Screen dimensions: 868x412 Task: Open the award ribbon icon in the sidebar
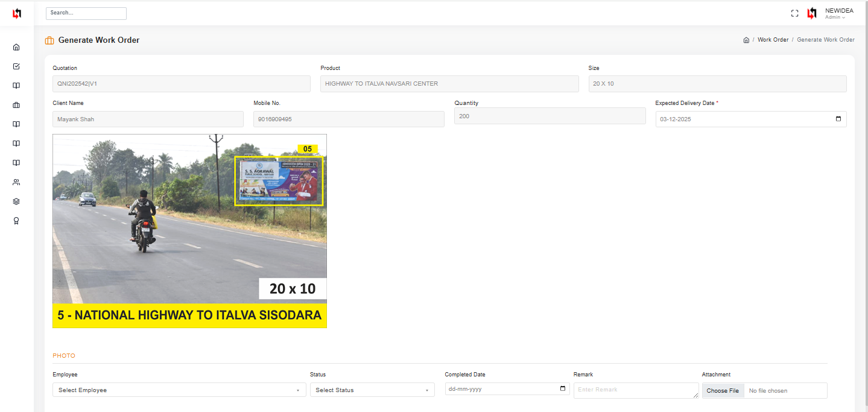click(16, 221)
